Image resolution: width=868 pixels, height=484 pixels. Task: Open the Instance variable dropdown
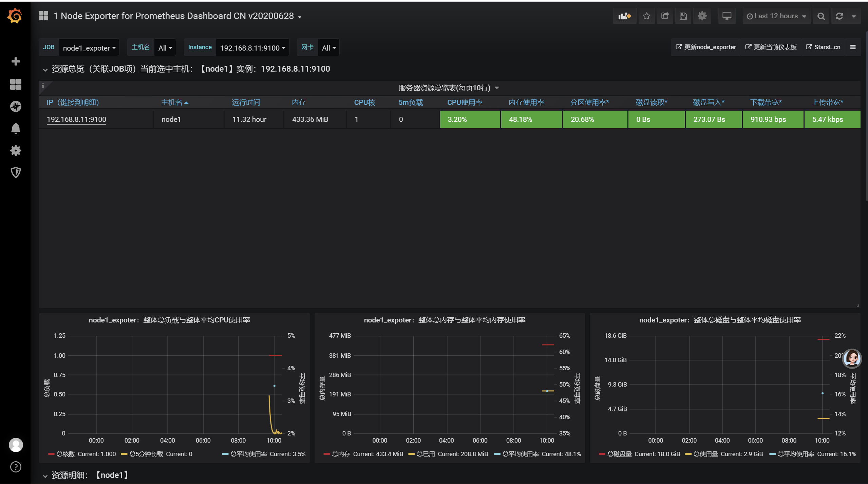pos(253,48)
